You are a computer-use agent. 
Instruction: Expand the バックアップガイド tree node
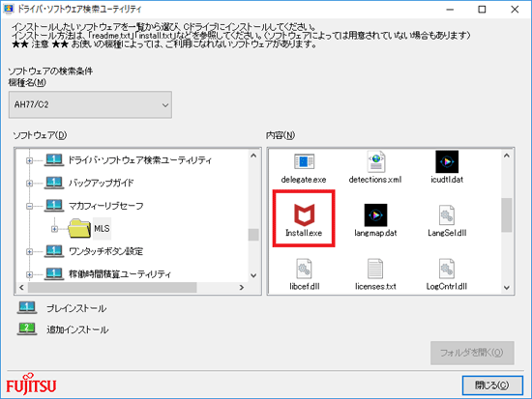(x=30, y=183)
